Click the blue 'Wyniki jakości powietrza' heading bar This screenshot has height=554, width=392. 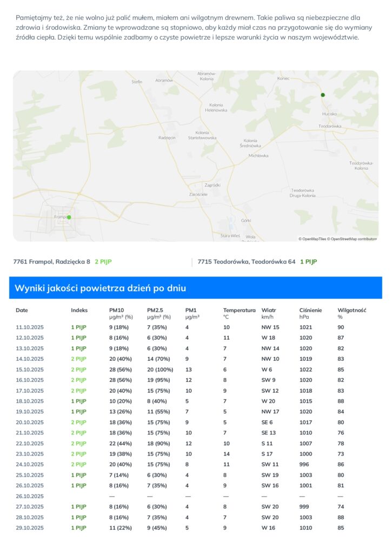point(195,288)
